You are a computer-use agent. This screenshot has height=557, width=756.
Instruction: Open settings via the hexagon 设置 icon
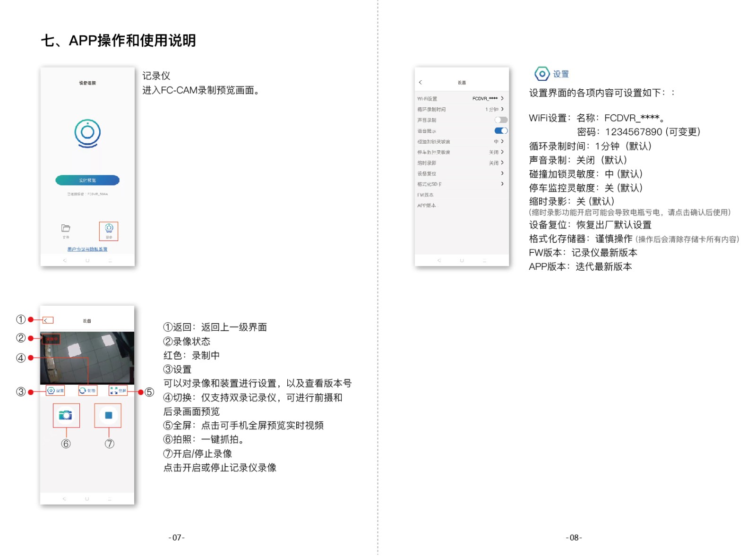pyautogui.click(x=51, y=391)
